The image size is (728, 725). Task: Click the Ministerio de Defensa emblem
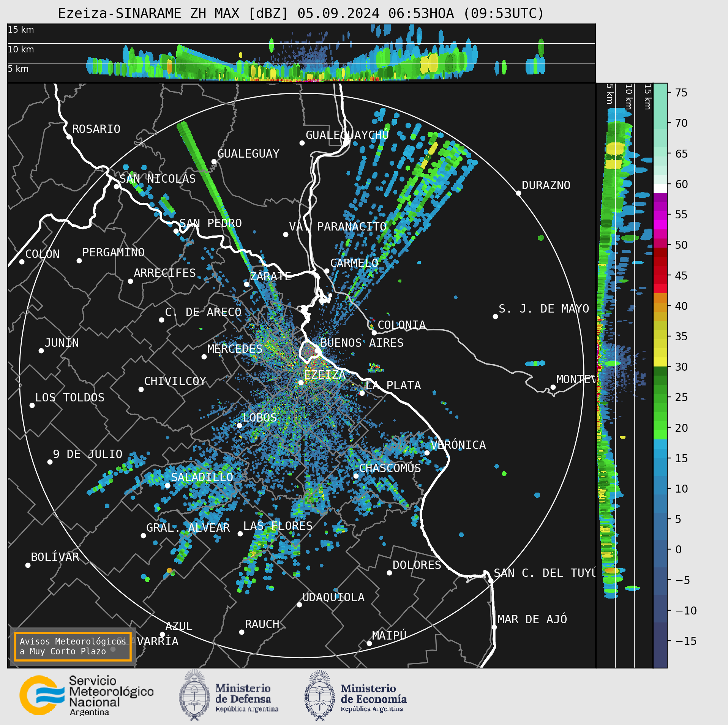(194, 695)
